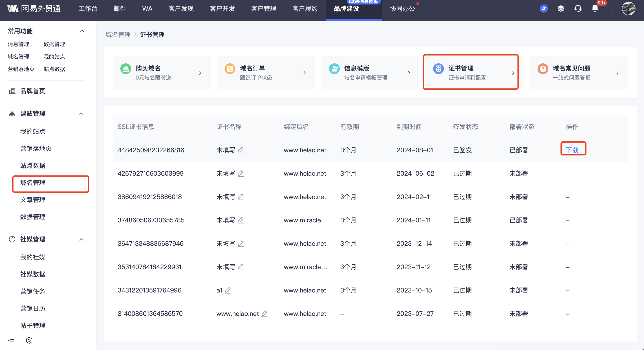The height and width of the screenshot is (350, 644).
Task: Open the 邮件 top navigation tab
Action: click(x=120, y=9)
